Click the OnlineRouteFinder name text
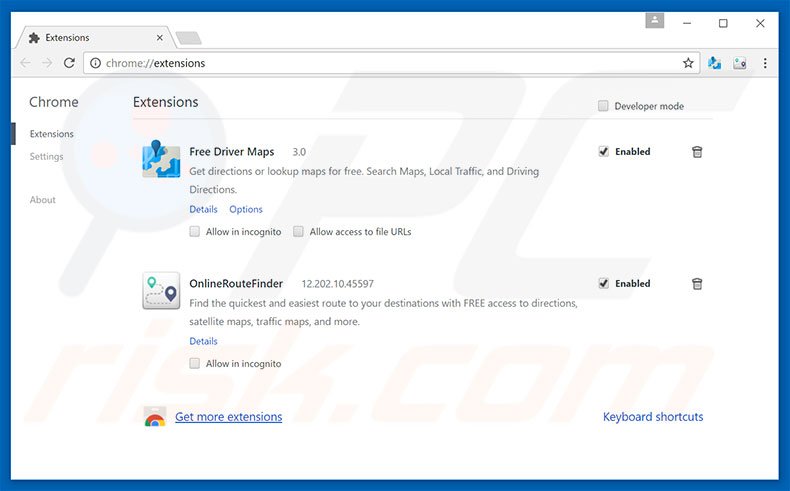Screen dimensions: 790x491 (x=236, y=284)
